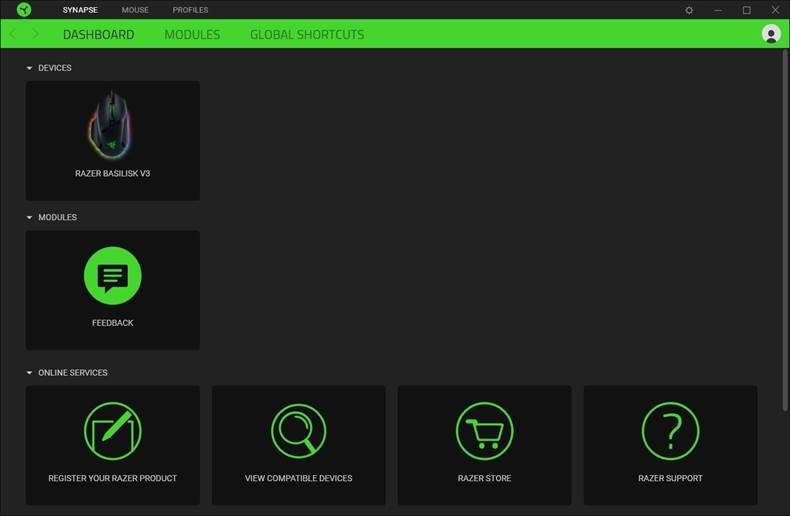The width and height of the screenshot is (790, 516).
Task: Minimize the Synapse window
Action: (x=718, y=10)
